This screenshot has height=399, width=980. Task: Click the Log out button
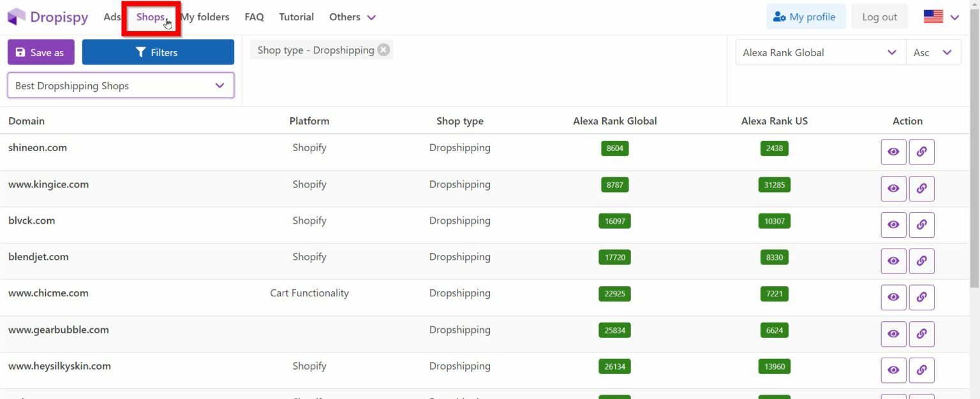click(x=879, y=16)
